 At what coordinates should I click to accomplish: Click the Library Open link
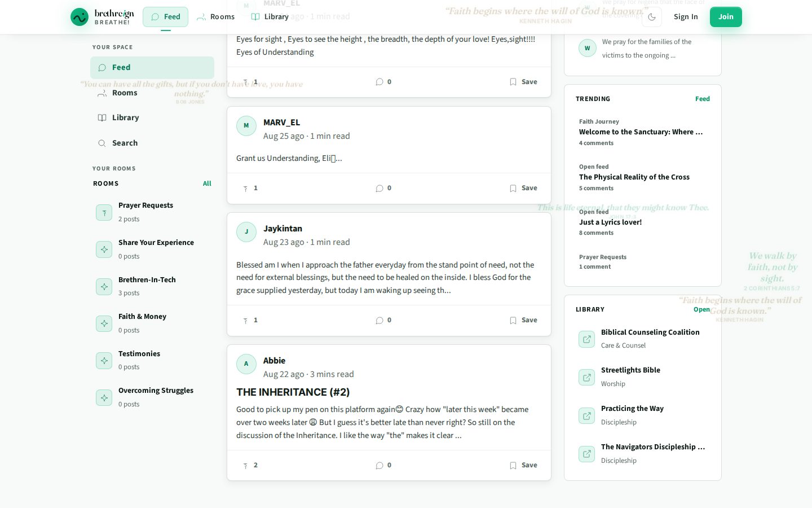(701, 309)
